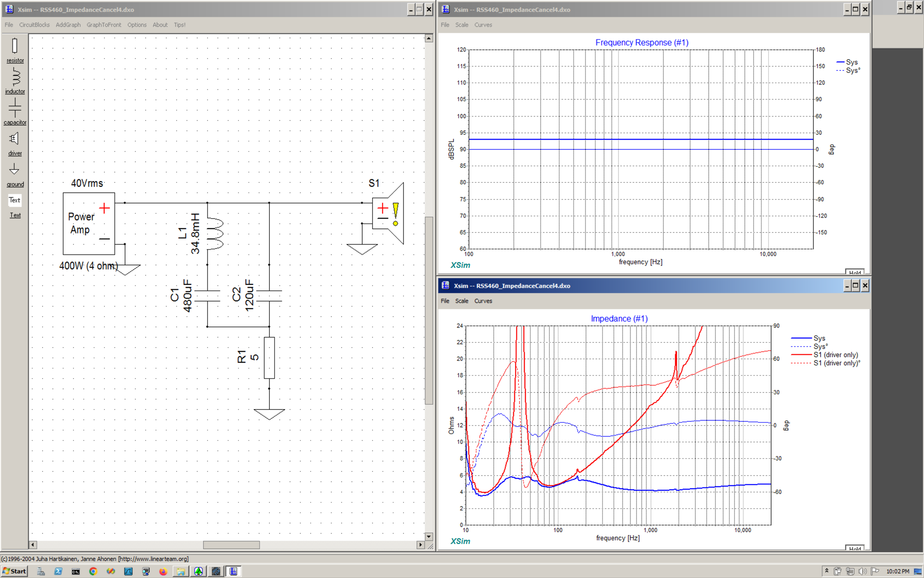Open About menu
Image resolution: width=924 pixels, height=578 pixels.
(x=160, y=25)
